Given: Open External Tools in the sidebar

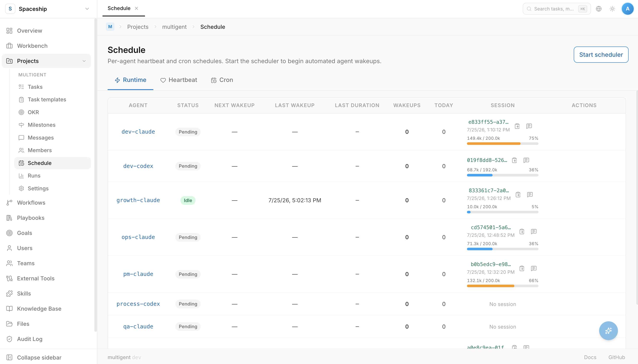Looking at the screenshot, I should click(x=46, y=278).
